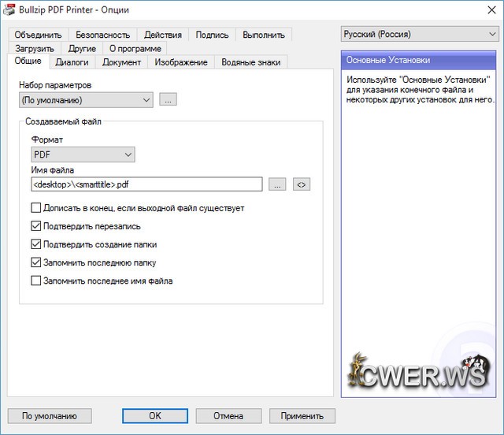Open the Изображение tab
504x435 pixels.
(181, 62)
